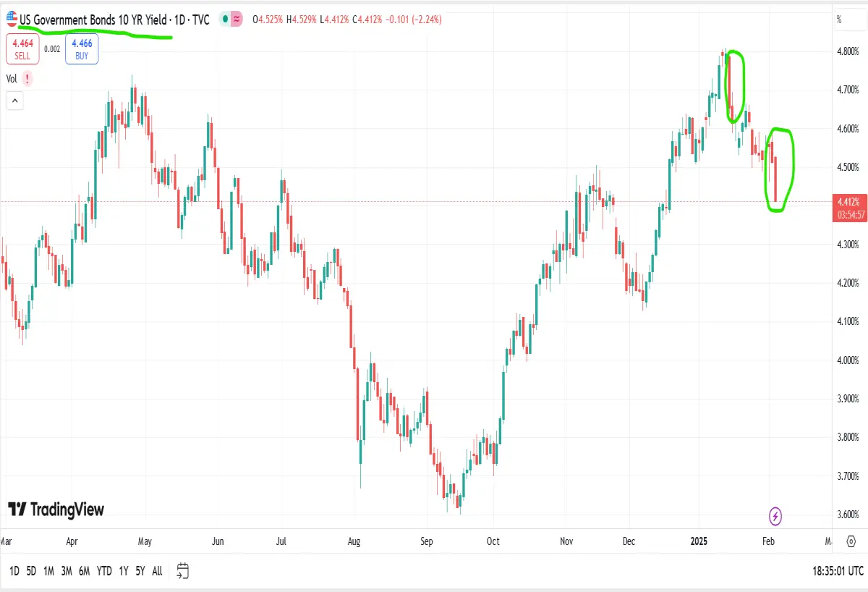Select the 1Y date range
The width and height of the screenshot is (868, 592).
click(124, 571)
